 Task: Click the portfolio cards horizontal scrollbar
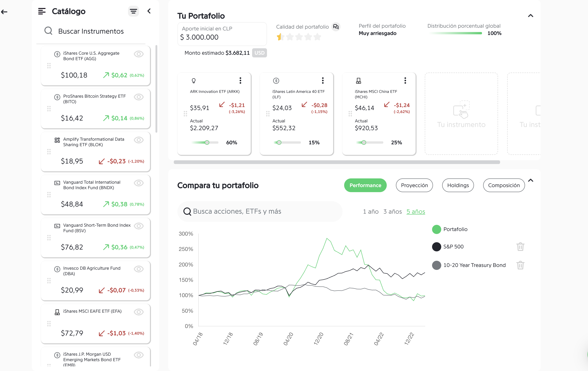(x=337, y=162)
